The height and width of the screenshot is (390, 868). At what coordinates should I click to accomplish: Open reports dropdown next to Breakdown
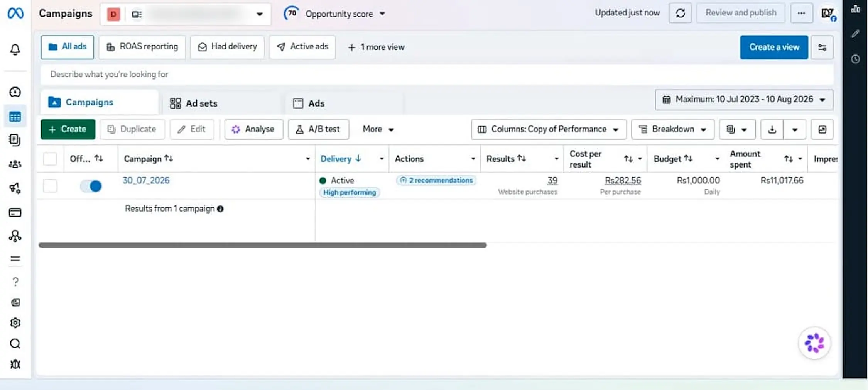click(737, 129)
